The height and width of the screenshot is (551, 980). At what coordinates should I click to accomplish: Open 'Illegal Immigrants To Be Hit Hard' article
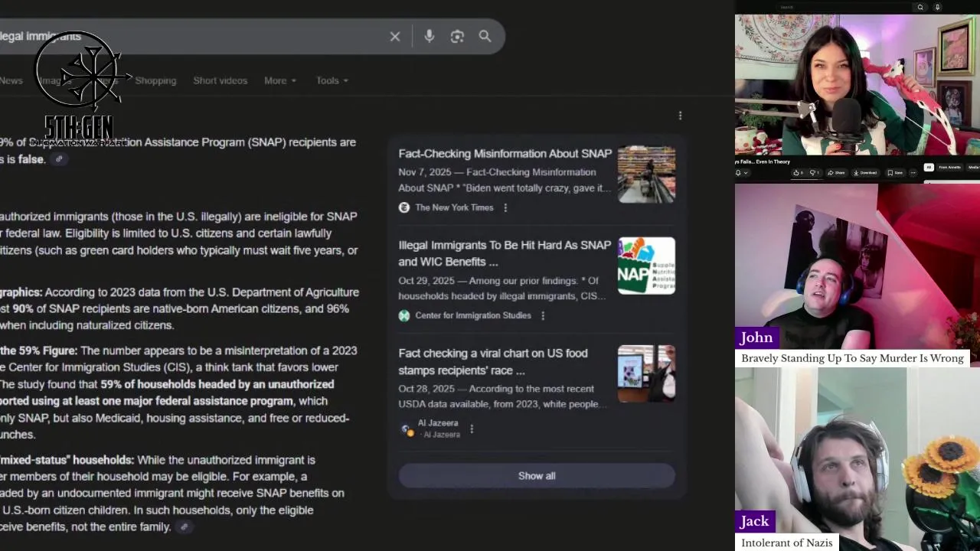[505, 253]
